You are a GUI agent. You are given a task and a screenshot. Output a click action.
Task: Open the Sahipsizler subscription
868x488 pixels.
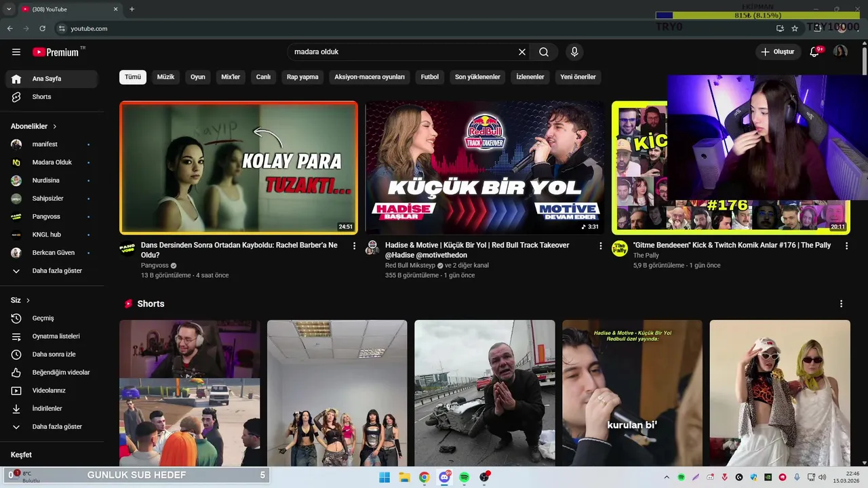(x=52, y=199)
